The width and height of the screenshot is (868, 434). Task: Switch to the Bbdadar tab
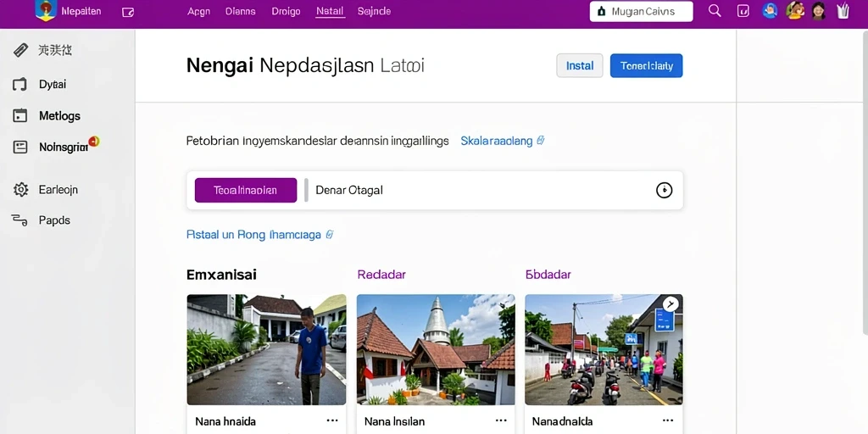point(548,275)
